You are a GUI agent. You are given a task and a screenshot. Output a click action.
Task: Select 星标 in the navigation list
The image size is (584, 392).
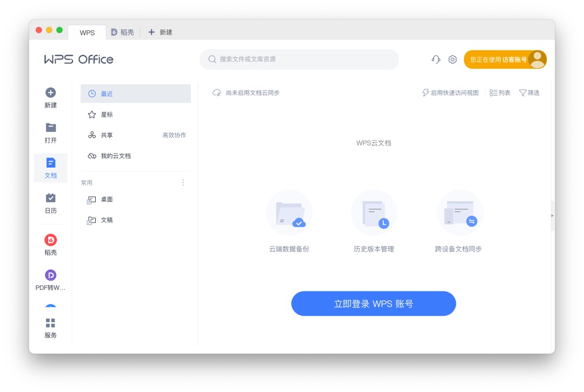[x=136, y=114]
